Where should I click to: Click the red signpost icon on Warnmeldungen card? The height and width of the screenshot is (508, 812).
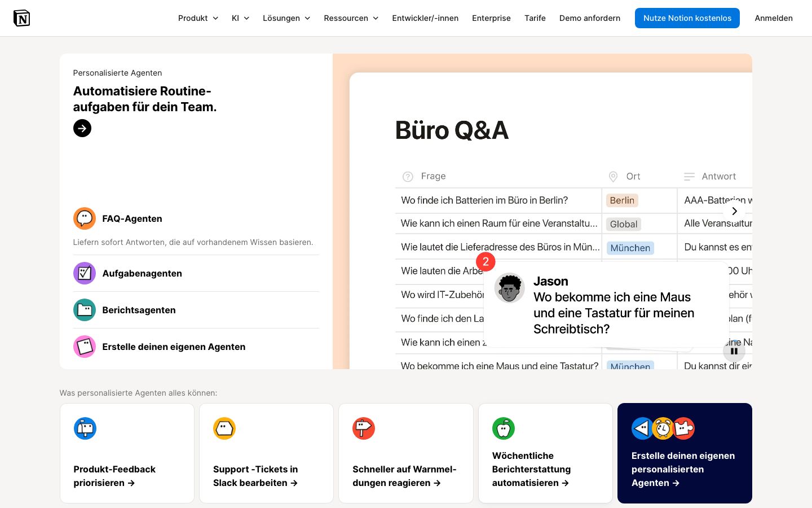tap(364, 428)
